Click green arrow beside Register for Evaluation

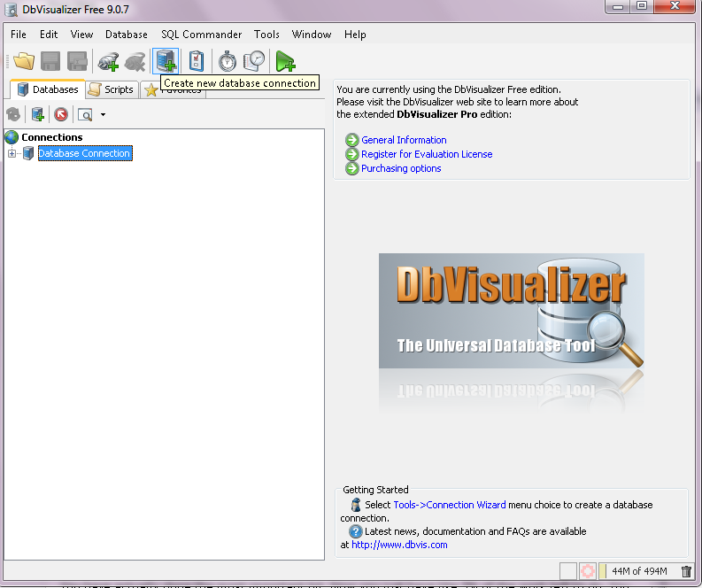pos(352,154)
